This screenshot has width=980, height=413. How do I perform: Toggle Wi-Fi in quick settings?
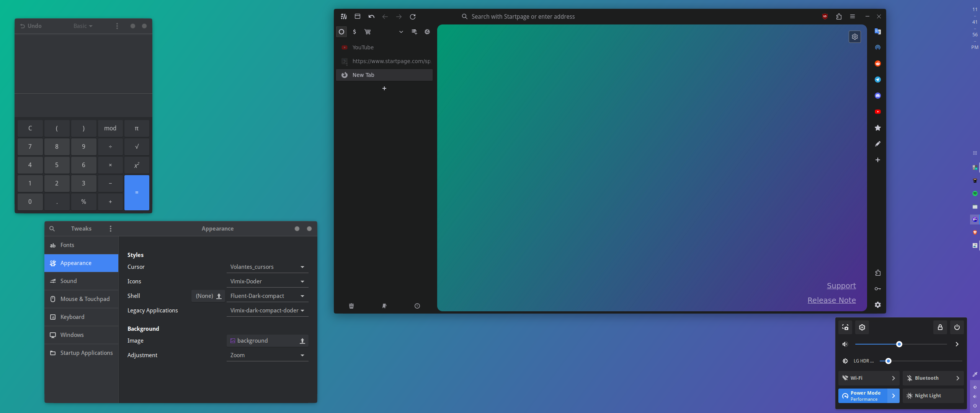862,378
